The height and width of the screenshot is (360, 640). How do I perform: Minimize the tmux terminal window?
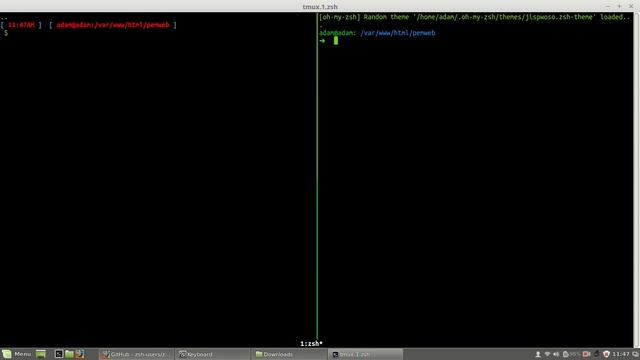(607, 6)
